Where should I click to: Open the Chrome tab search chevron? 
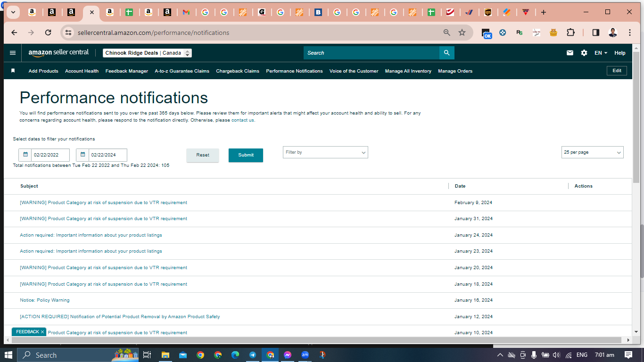pos(13,12)
